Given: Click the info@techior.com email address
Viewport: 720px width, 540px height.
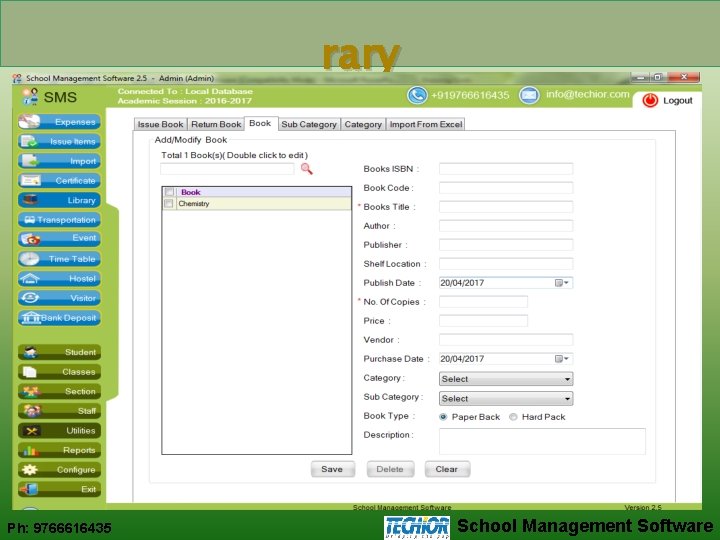Looking at the screenshot, I should point(587,95).
